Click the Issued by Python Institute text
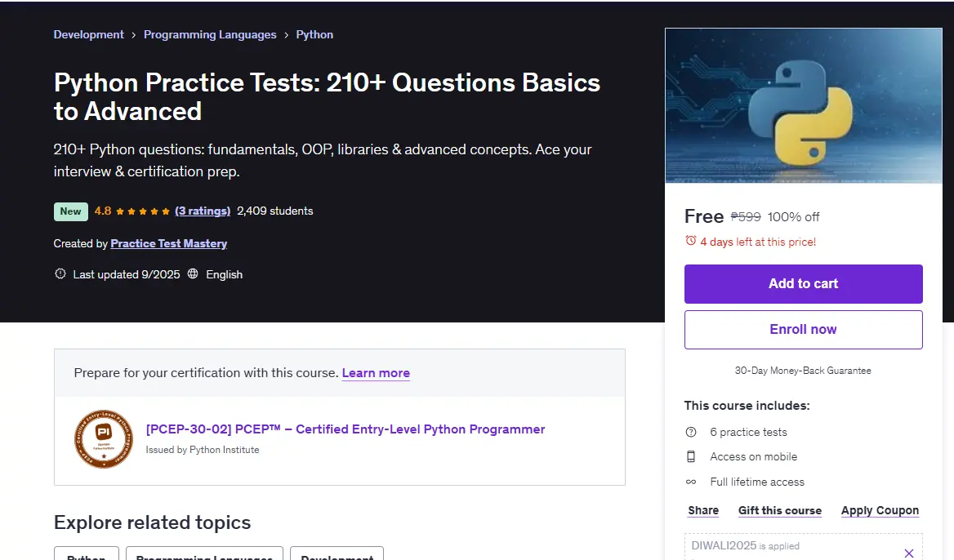954x560 pixels. 203,450
